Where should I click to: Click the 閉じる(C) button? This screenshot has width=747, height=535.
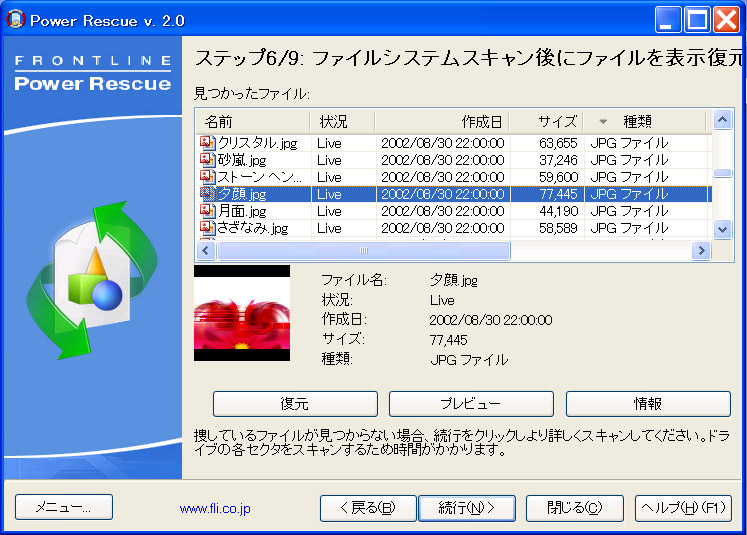[575, 508]
